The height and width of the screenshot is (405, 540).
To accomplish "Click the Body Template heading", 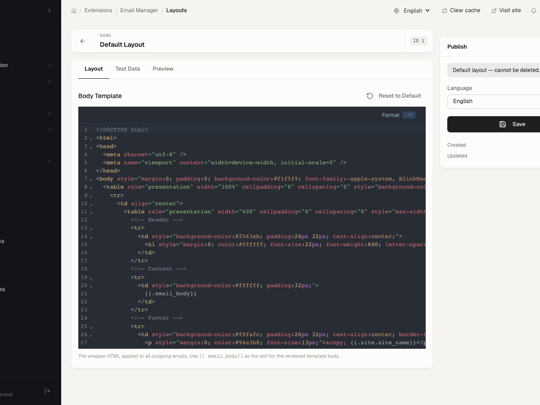I will [x=100, y=96].
